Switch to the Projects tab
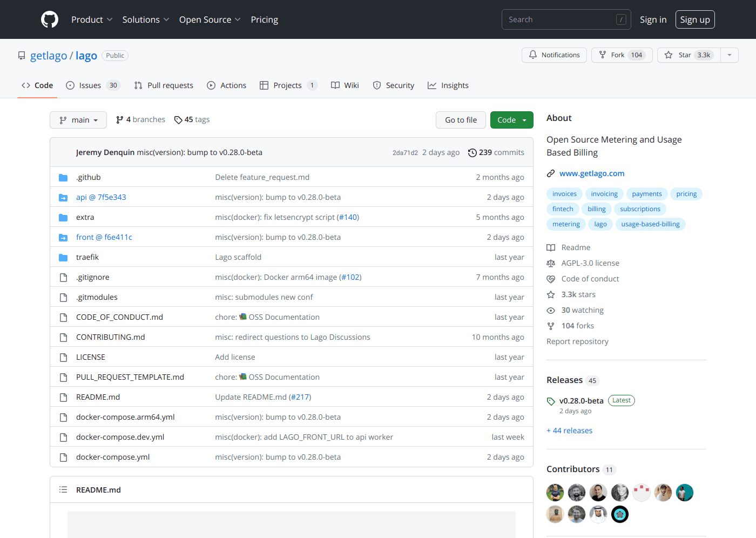 click(288, 85)
